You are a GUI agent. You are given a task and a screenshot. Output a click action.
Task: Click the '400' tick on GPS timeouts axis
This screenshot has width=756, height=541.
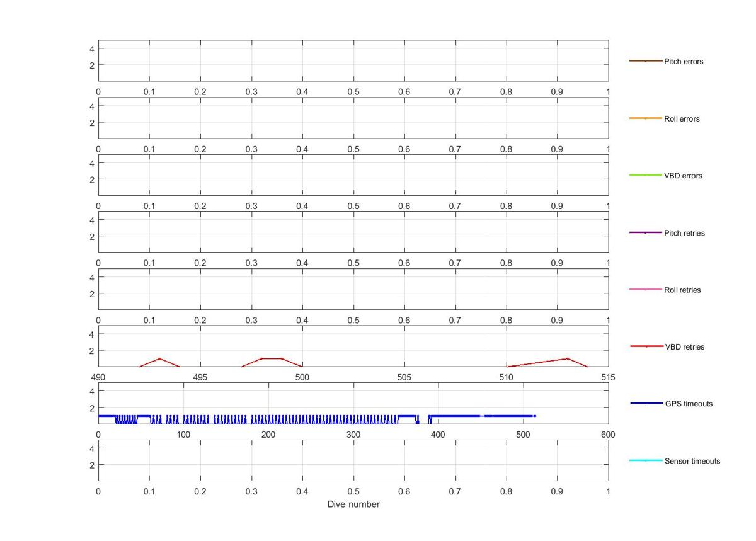click(x=438, y=435)
